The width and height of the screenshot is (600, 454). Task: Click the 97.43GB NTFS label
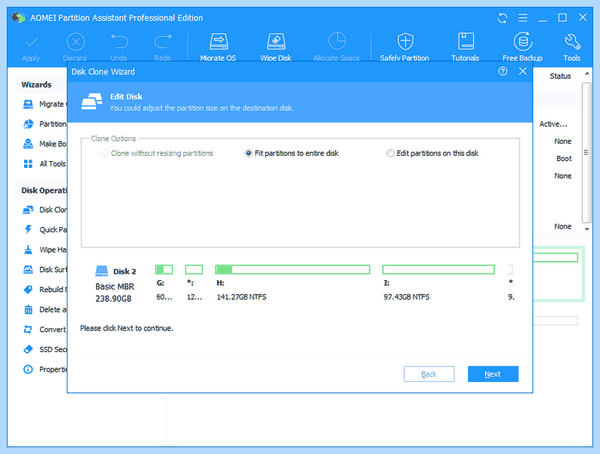pos(406,297)
